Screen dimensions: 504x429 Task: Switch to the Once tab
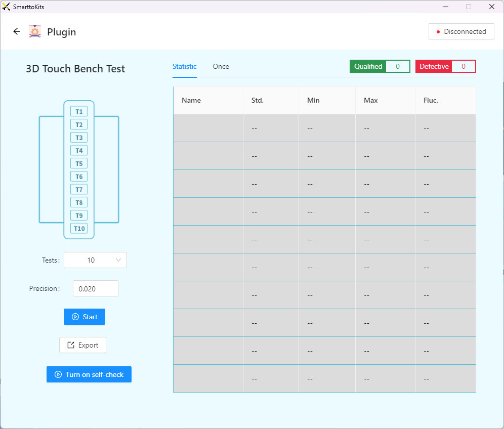click(x=221, y=66)
